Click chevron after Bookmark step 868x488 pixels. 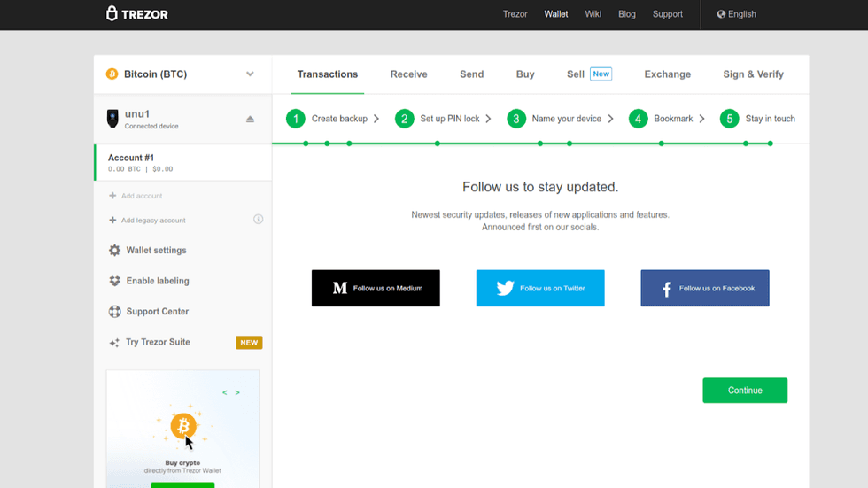click(x=701, y=119)
